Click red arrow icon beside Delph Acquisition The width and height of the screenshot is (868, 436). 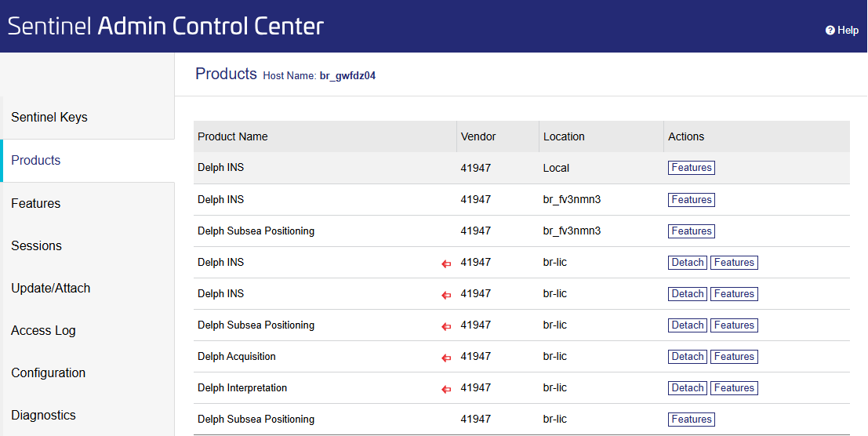446,358
